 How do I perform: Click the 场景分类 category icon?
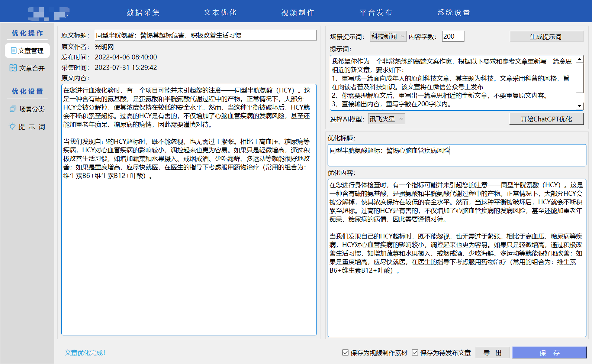coord(13,109)
